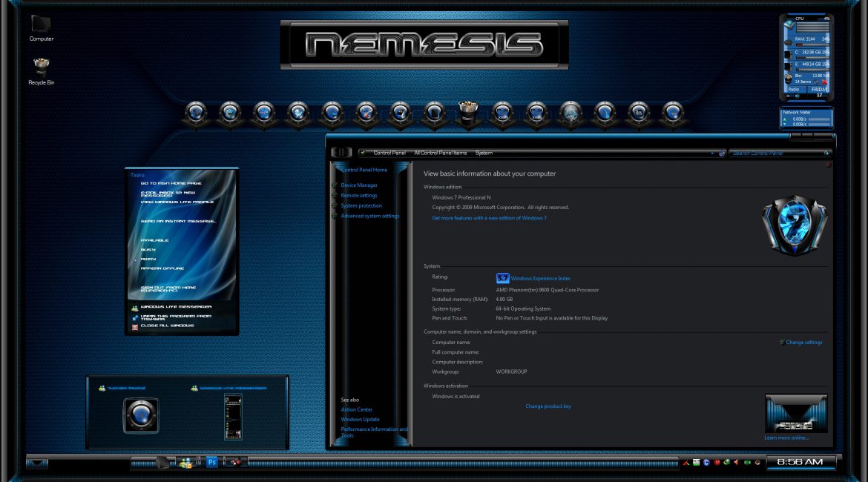Click the System breadcrumb segment
This screenshot has width=868, height=482.
pos(484,153)
